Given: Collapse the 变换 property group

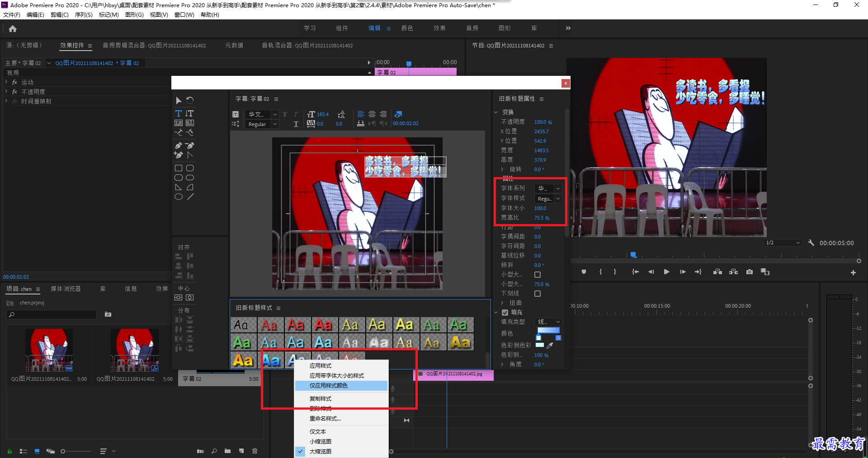Looking at the screenshot, I should (x=495, y=112).
